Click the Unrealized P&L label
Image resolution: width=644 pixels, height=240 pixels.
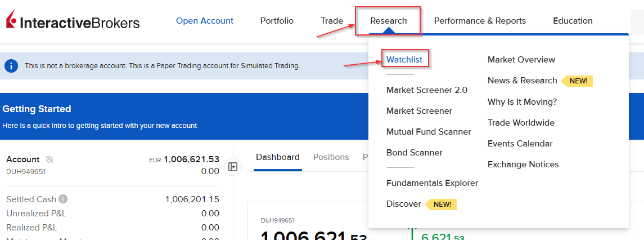[36, 214]
